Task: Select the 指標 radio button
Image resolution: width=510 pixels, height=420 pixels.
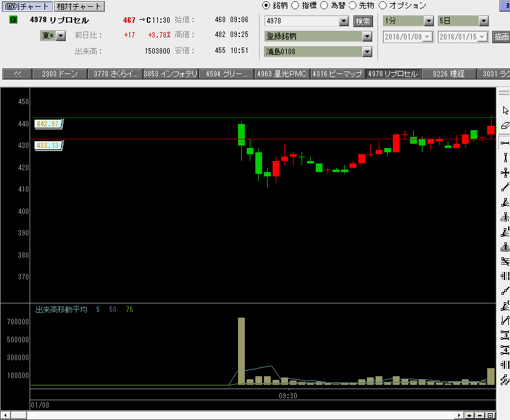Action: coord(295,6)
